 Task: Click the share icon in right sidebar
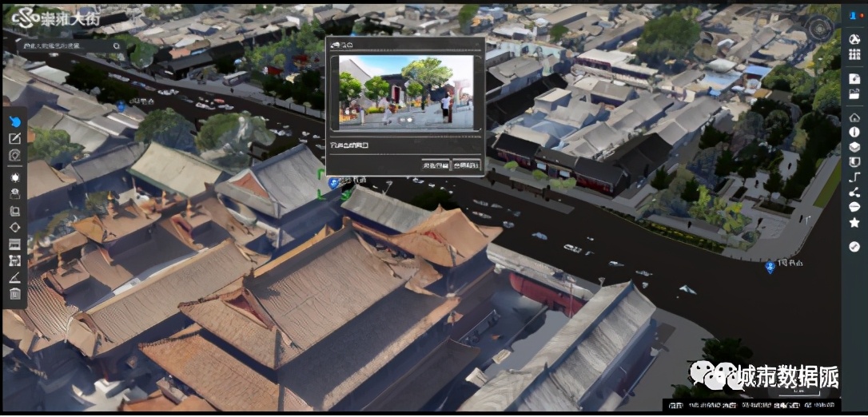[854, 192]
